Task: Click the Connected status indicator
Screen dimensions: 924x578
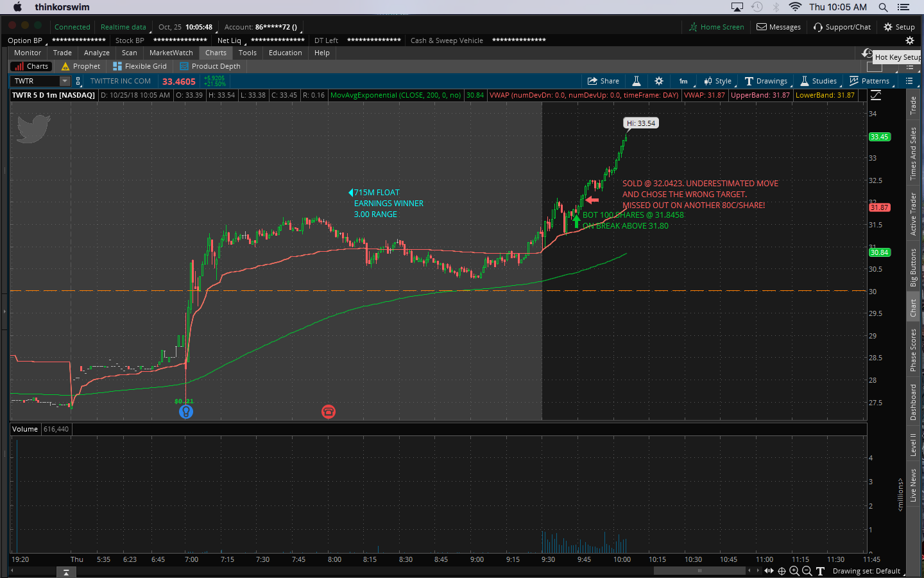Action: [72, 27]
